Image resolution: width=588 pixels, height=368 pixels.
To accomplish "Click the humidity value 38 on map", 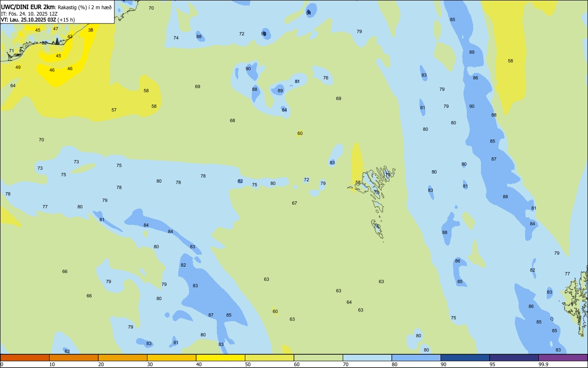I will coord(90,30).
